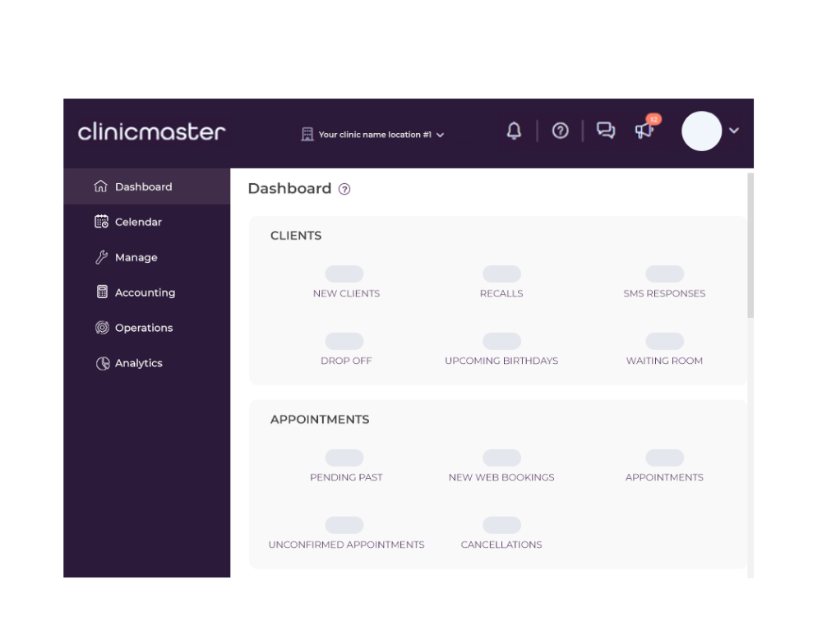Select the Analytics chart icon
822x644 pixels.
point(99,362)
